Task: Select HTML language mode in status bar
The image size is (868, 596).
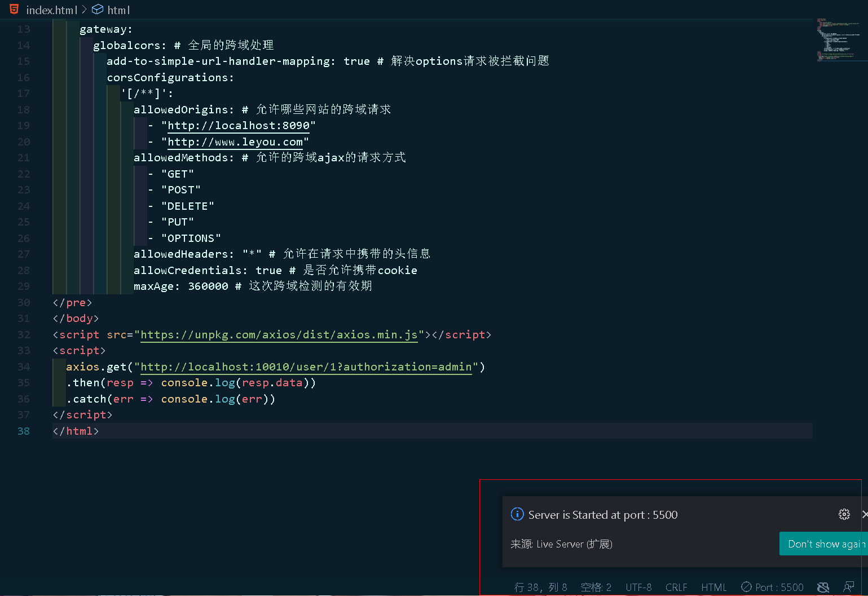Action: pos(713,588)
